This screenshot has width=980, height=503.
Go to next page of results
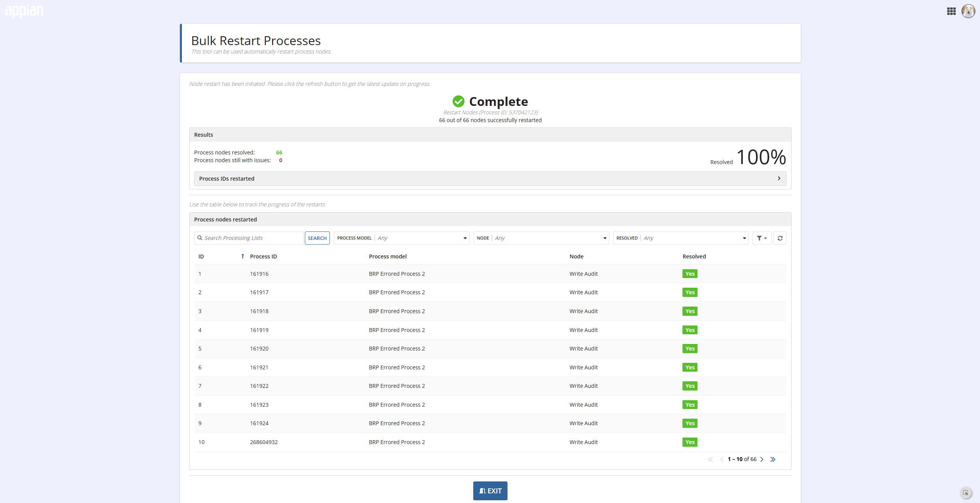(x=762, y=459)
